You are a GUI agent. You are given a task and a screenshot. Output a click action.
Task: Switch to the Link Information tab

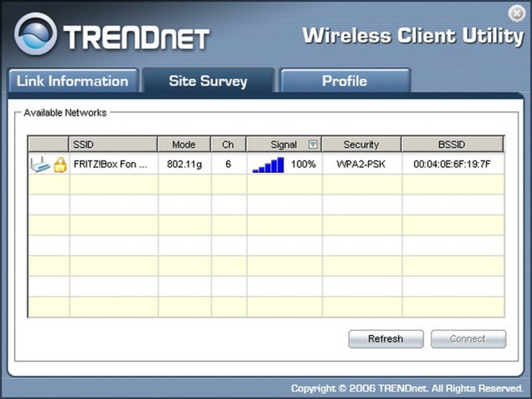[72, 81]
